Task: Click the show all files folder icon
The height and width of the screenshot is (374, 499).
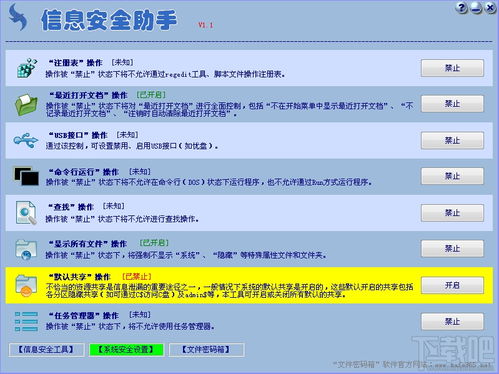Action: tap(26, 249)
